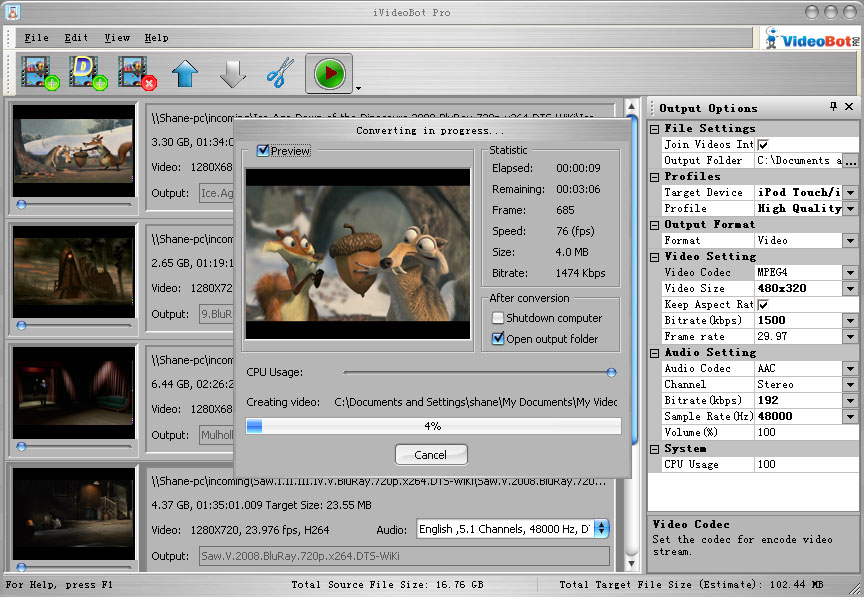The width and height of the screenshot is (864, 597).
Task: Toggle the Preview checkbox
Action: (x=263, y=150)
